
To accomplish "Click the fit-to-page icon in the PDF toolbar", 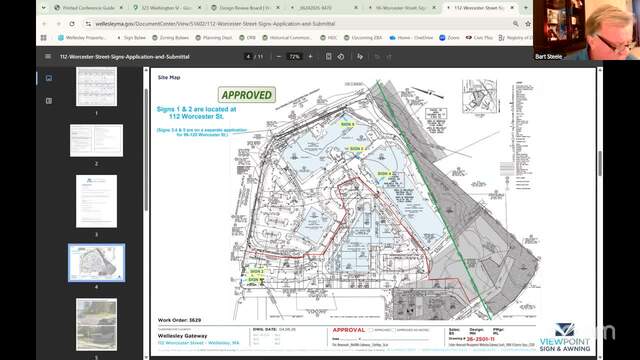I will pos(329,56).
